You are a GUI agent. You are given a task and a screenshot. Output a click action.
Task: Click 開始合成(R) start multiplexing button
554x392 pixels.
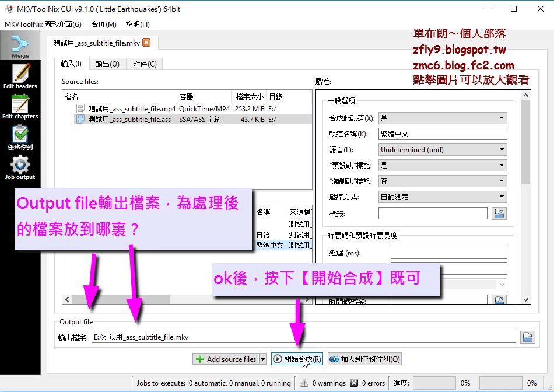[297, 359]
